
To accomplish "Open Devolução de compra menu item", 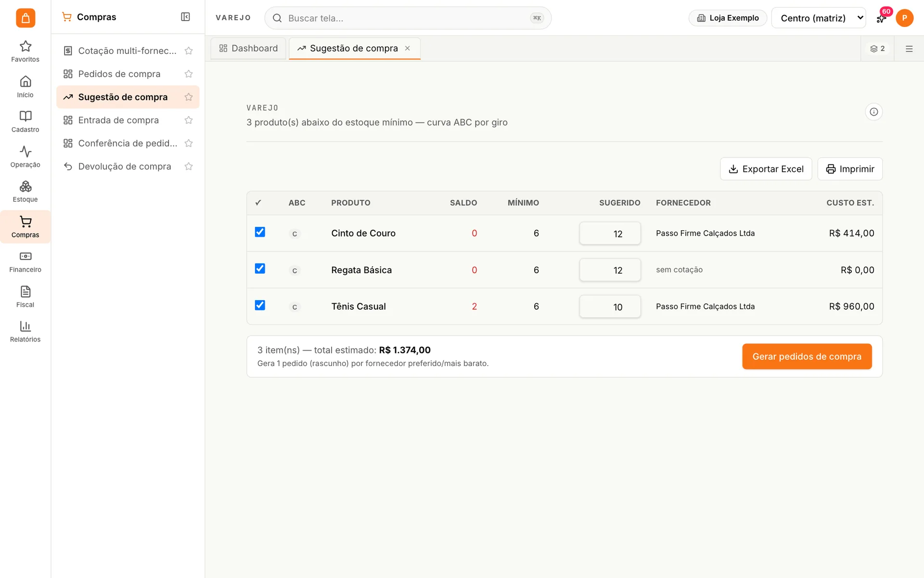I will [x=128, y=166].
